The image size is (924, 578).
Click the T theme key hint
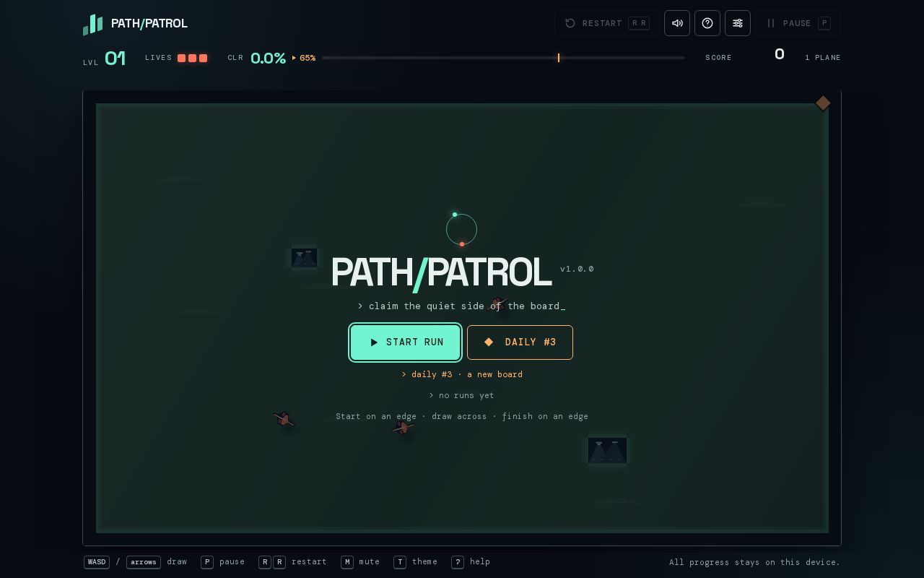coord(400,562)
